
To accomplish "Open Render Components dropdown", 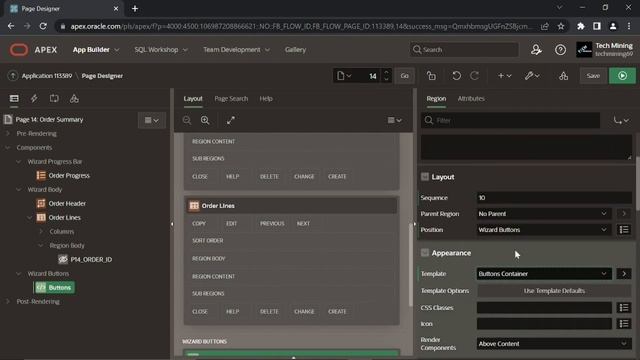I will click(554, 344).
